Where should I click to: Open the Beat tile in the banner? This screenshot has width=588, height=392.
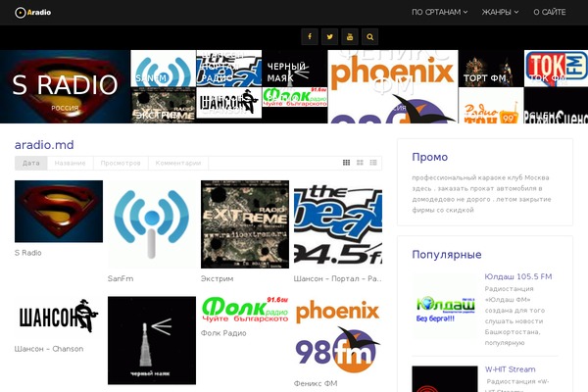click(228, 69)
